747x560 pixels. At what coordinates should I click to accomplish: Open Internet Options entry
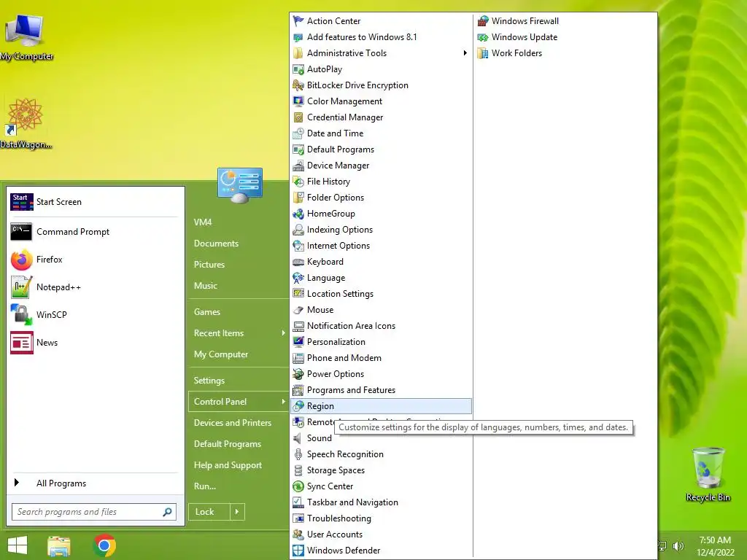coord(381,246)
